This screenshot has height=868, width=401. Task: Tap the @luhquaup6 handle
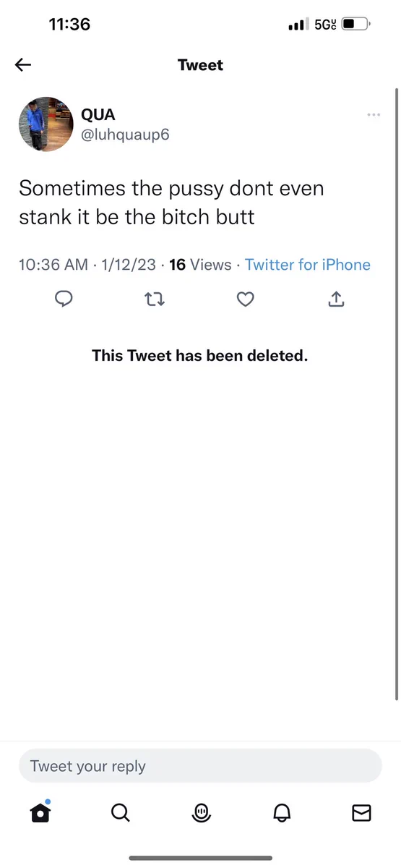coord(125,135)
